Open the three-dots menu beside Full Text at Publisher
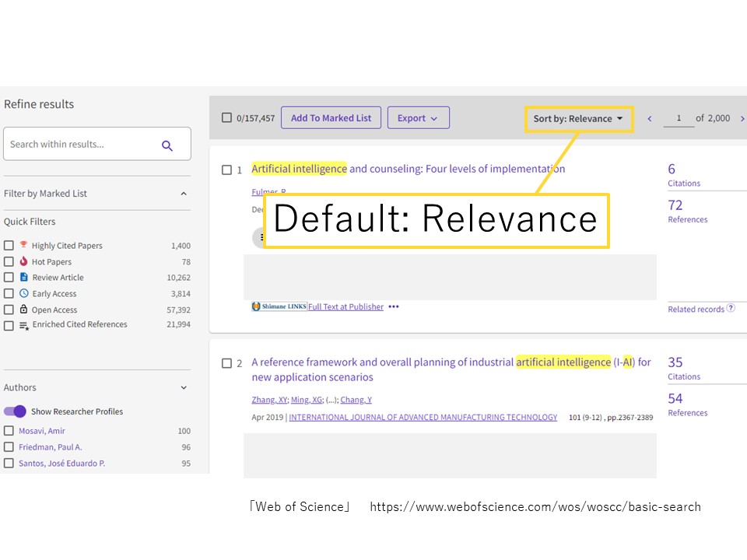 (x=394, y=306)
